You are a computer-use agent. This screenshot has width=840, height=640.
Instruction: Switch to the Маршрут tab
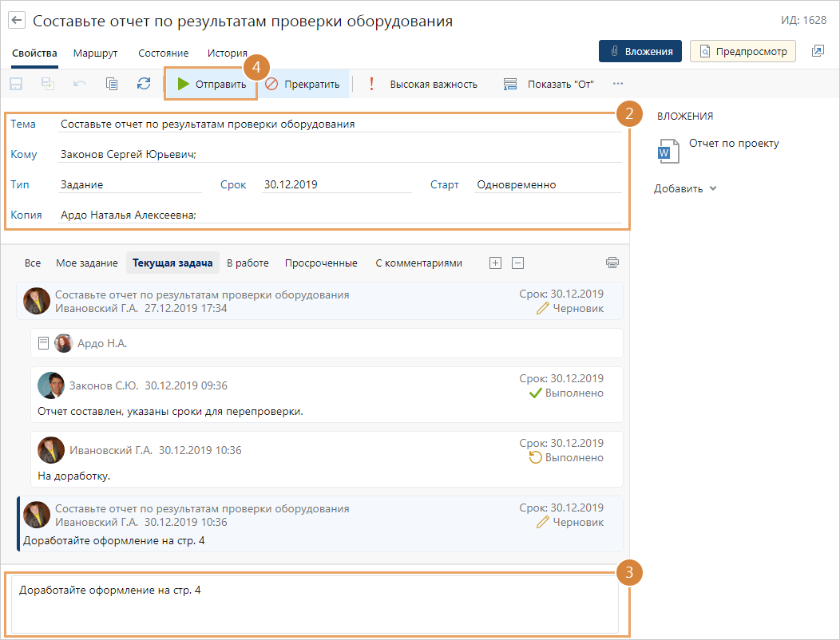tap(95, 53)
